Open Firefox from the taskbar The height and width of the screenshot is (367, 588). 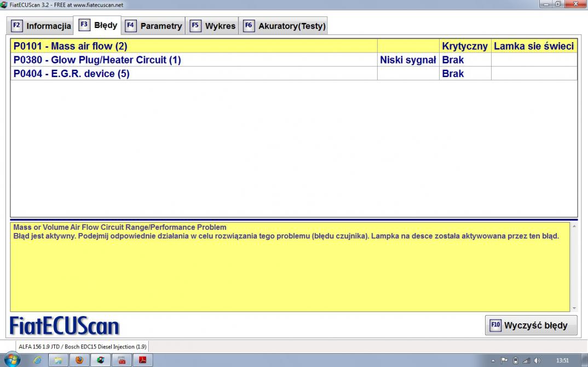(79, 360)
